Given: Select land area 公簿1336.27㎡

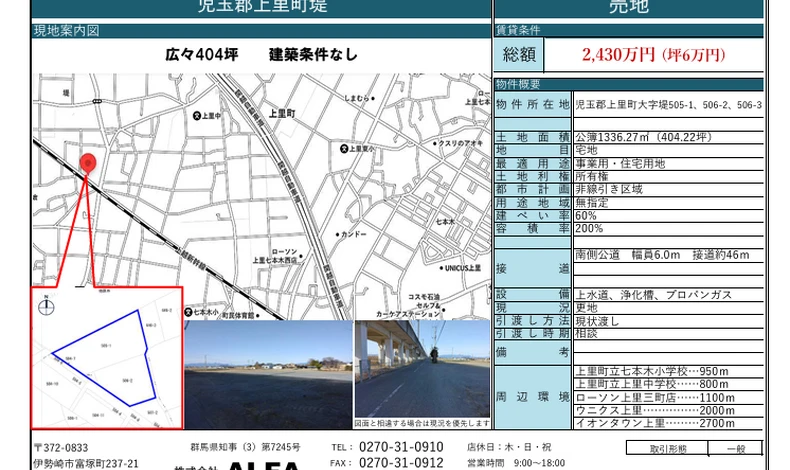Looking at the screenshot, I should point(614,137).
